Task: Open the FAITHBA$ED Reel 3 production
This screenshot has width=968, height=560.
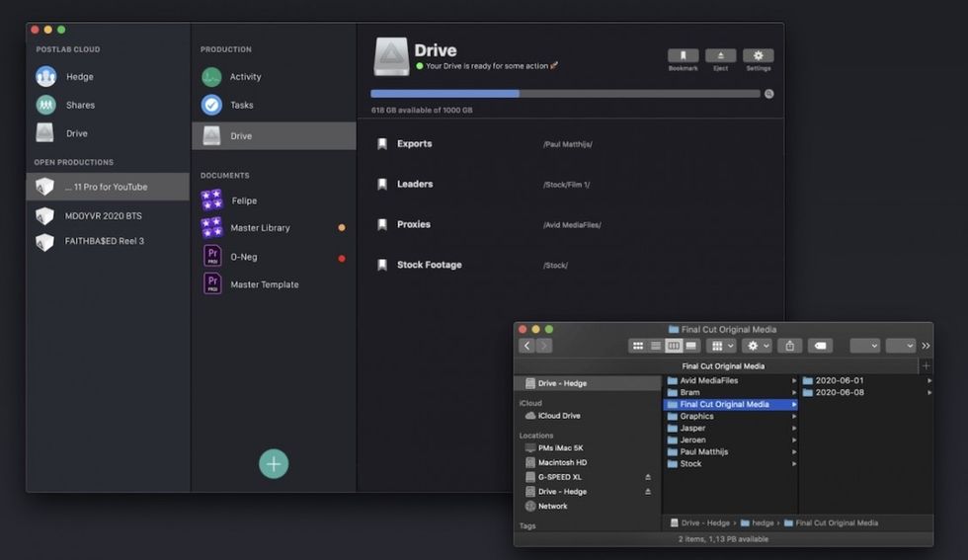Action: point(105,241)
